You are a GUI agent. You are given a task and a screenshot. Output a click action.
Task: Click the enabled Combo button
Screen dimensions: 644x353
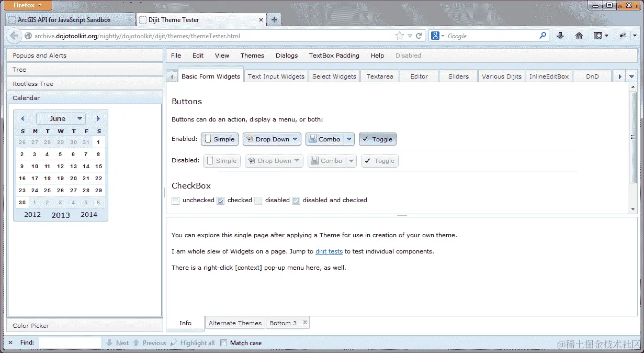[324, 139]
